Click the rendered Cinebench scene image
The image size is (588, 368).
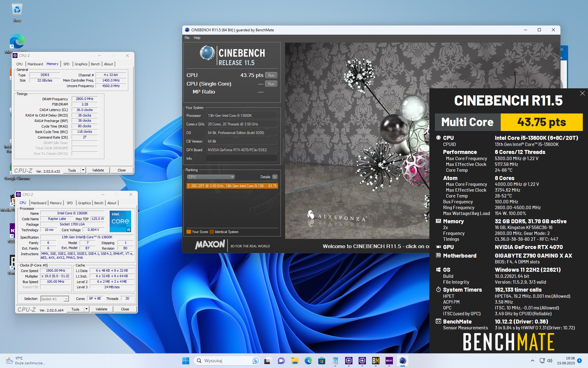pos(357,140)
